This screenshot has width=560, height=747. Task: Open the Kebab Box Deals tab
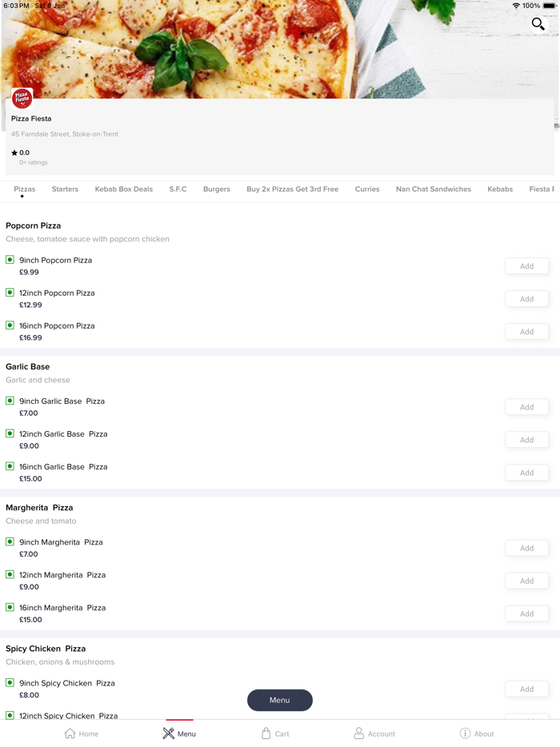[x=123, y=190]
